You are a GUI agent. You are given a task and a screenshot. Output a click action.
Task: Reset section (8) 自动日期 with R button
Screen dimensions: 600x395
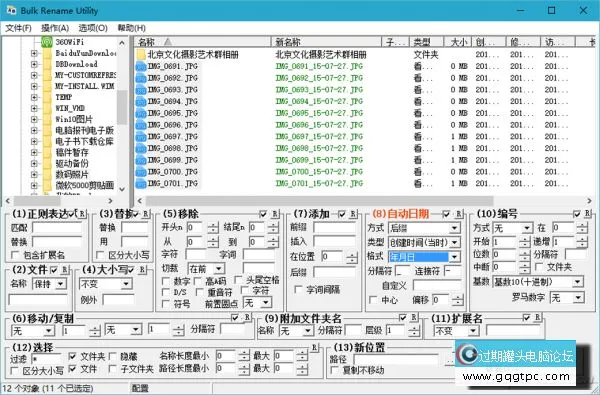[458, 214]
